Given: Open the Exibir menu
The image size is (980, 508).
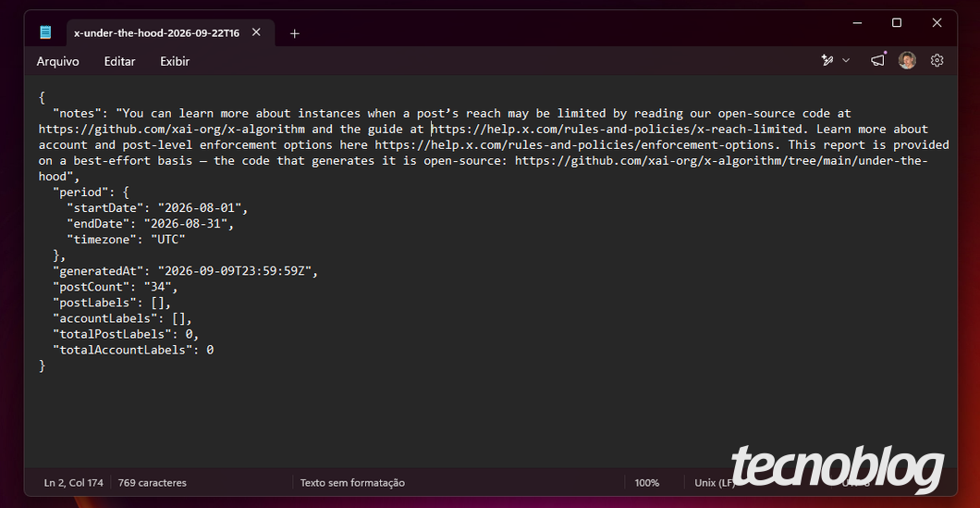Looking at the screenshot, I should [x=175, y=61].
